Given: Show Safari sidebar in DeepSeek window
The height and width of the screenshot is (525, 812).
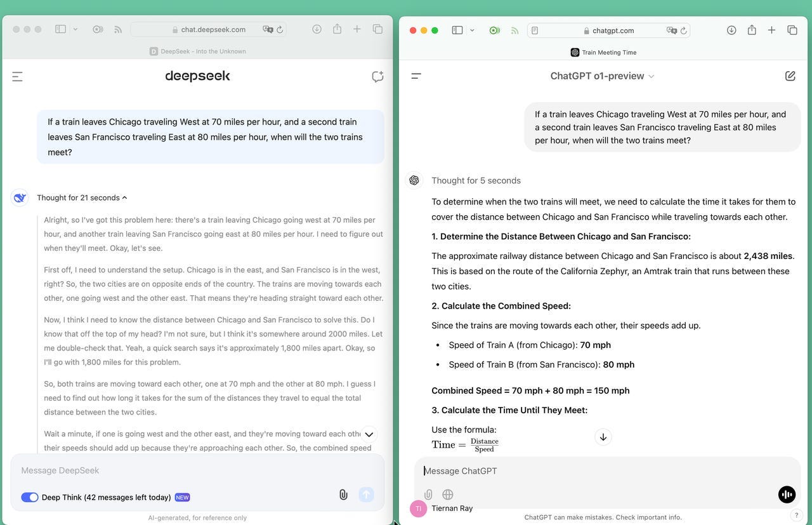Looking at the screenshot, I should pos(60,29).
